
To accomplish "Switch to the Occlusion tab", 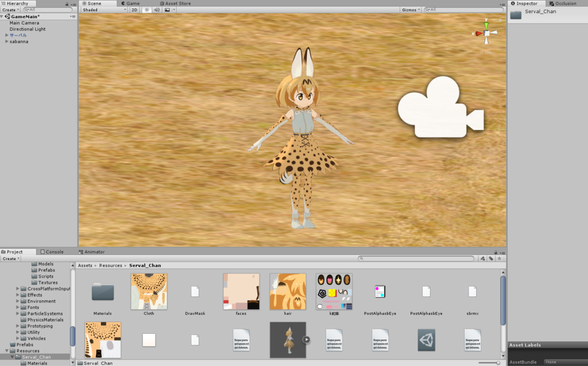I will (563, 3).
